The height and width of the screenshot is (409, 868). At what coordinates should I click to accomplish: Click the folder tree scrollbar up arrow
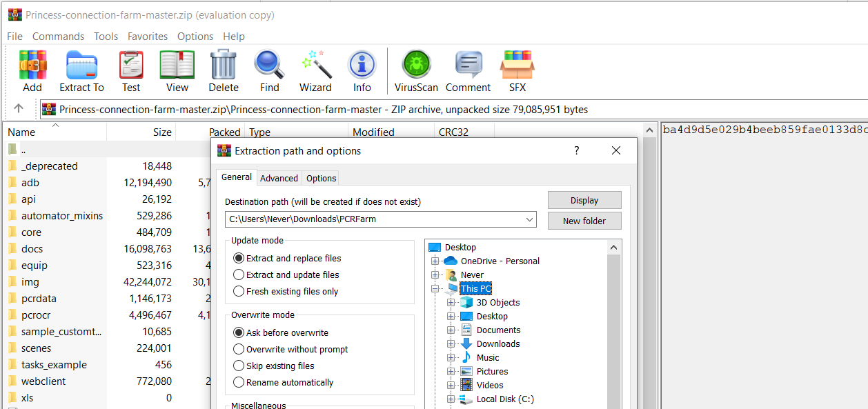pos(614,246)
